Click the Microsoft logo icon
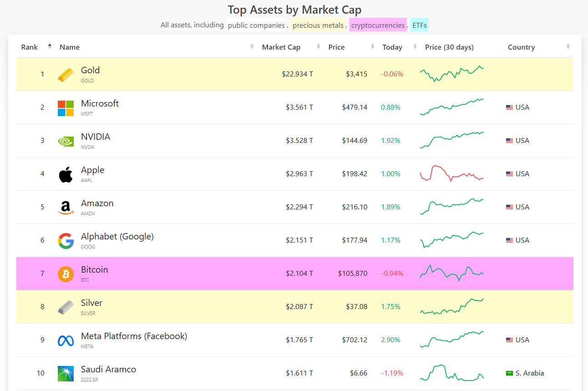This screenshot has height=391, width=588. coord(66,108)
